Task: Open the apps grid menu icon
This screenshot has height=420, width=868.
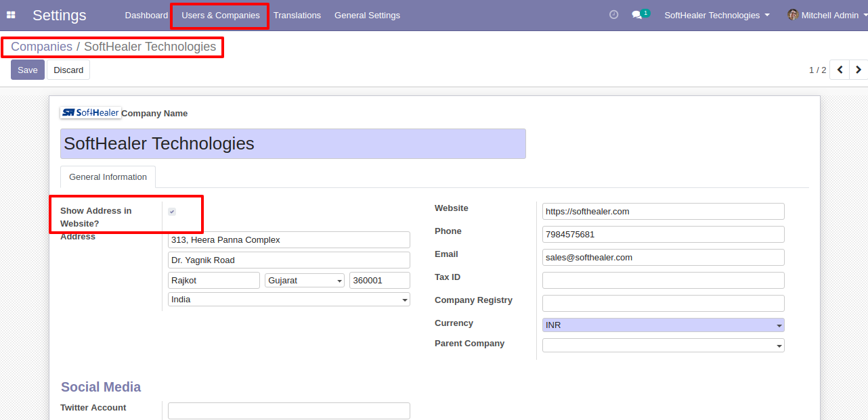Action: [x=11, y=15]
